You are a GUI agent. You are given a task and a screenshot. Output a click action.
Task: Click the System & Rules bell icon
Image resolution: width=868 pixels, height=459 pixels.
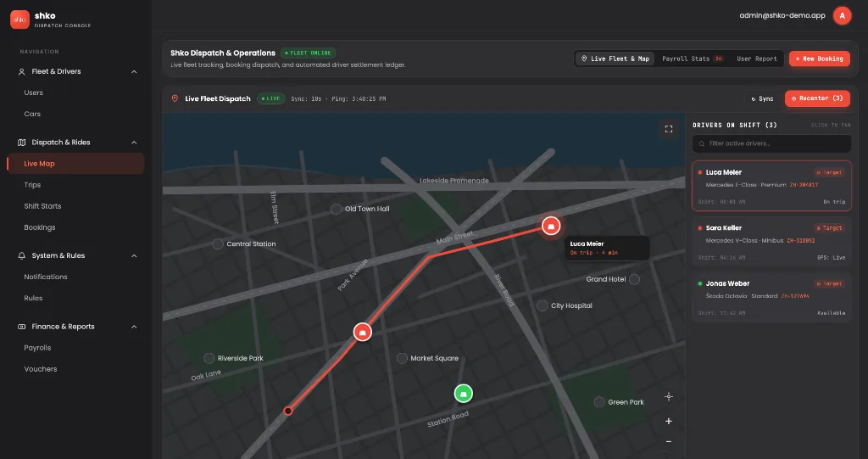click(21, 255)
